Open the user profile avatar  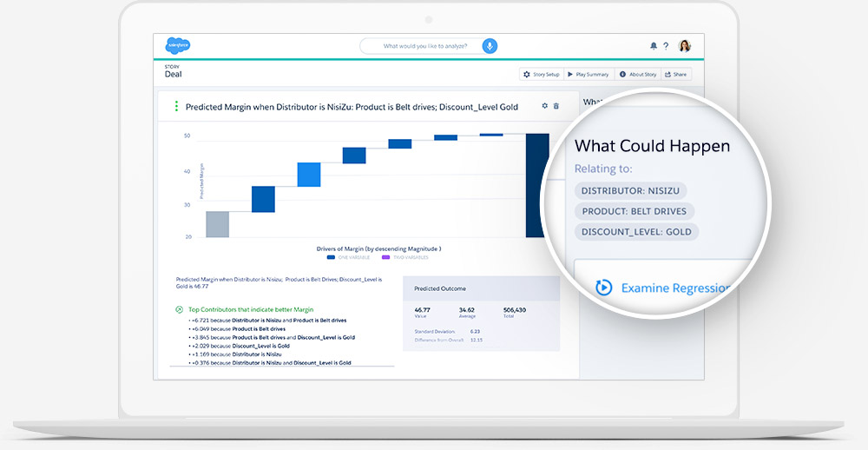pyautogui.click(x=685, y=46)
